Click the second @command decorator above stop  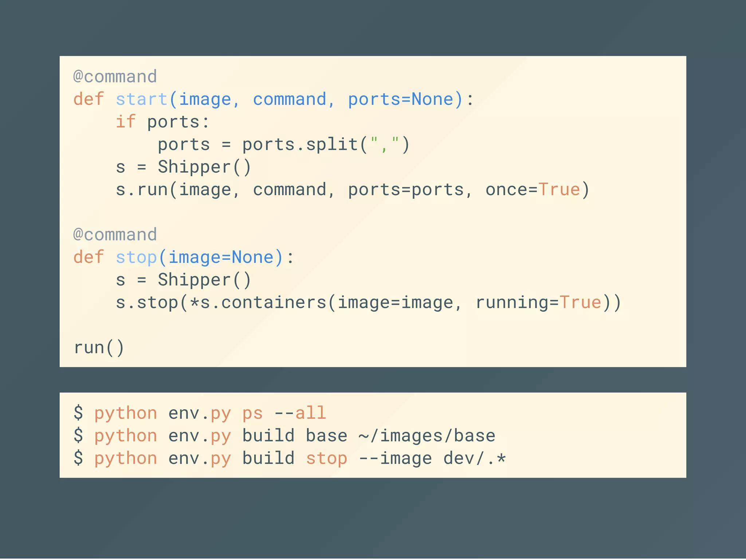(x=115, y=235)
